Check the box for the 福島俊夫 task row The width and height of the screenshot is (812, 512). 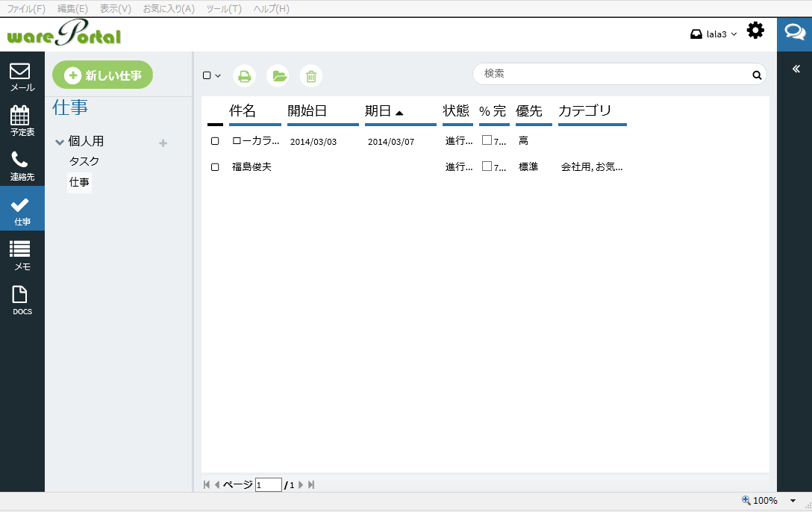215,167
